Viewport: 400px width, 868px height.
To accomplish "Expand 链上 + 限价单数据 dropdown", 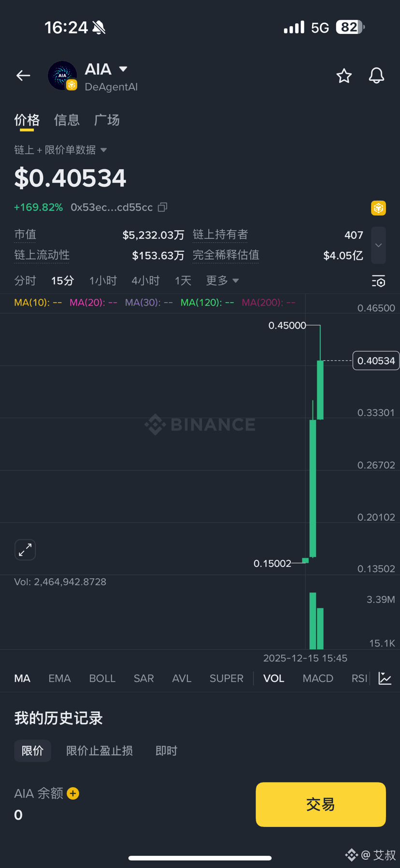I will click(103, 150).
